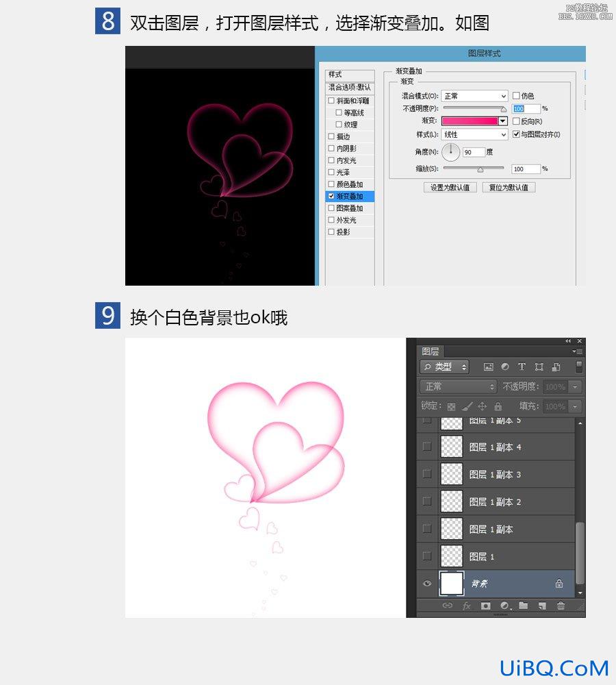Image resolution: width=616 pixels, height=685 pixels.
Task: Open 样式 线性 dropdown
Action: [474, 134]
